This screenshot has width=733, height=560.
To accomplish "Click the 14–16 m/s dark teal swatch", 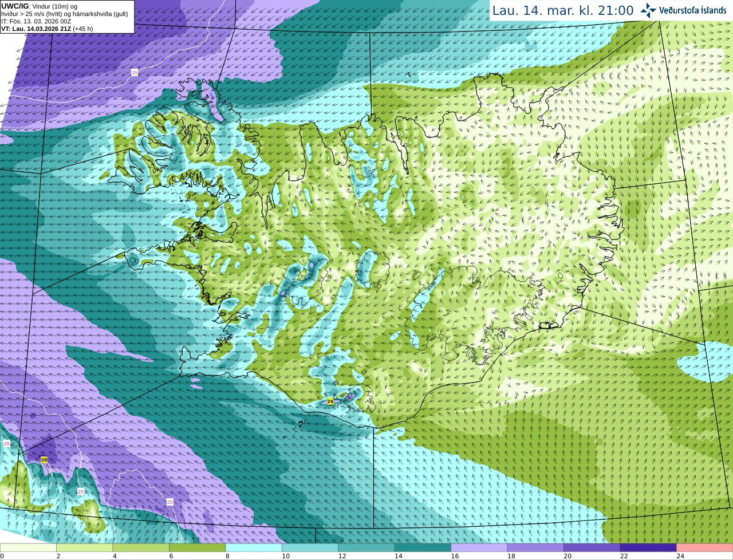I will tap(423, 547).
